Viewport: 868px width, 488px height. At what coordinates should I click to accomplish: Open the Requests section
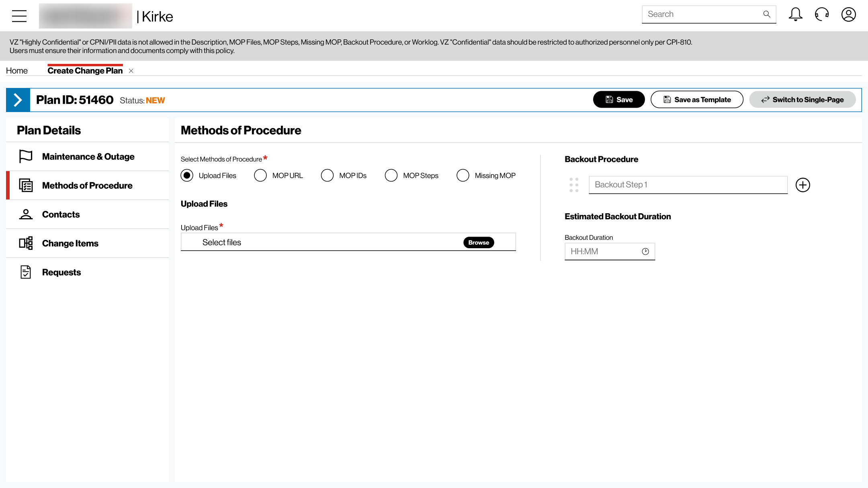pyautogui.click(x=88, y=272)
